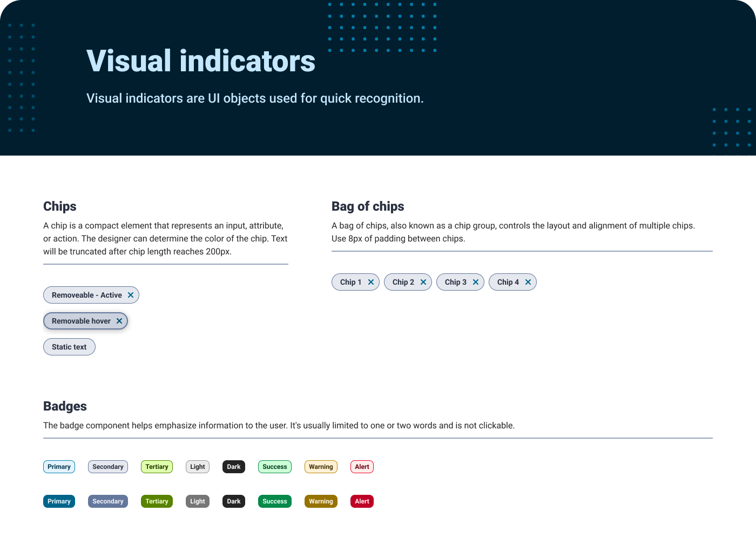
Task: Click the filled Primary badge
Action: (59, 501)
